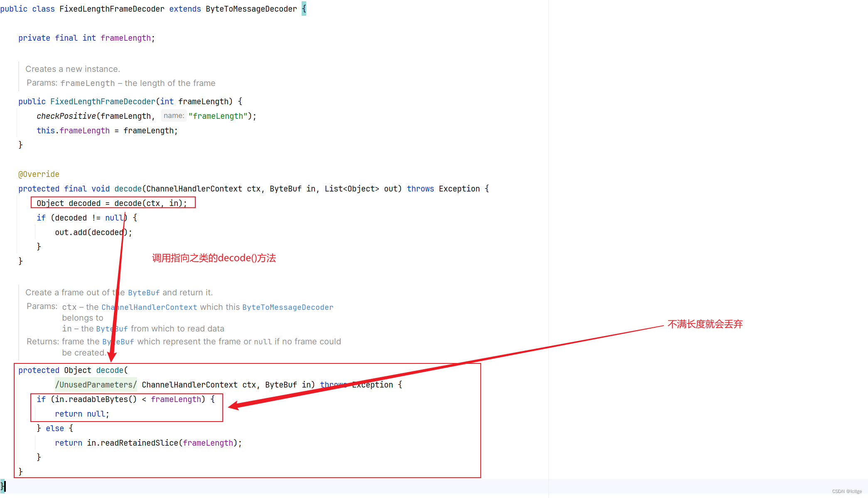Click the checkPositive method call
The height and width of the screenshot is (498, 868).
(x=66, y=116)
